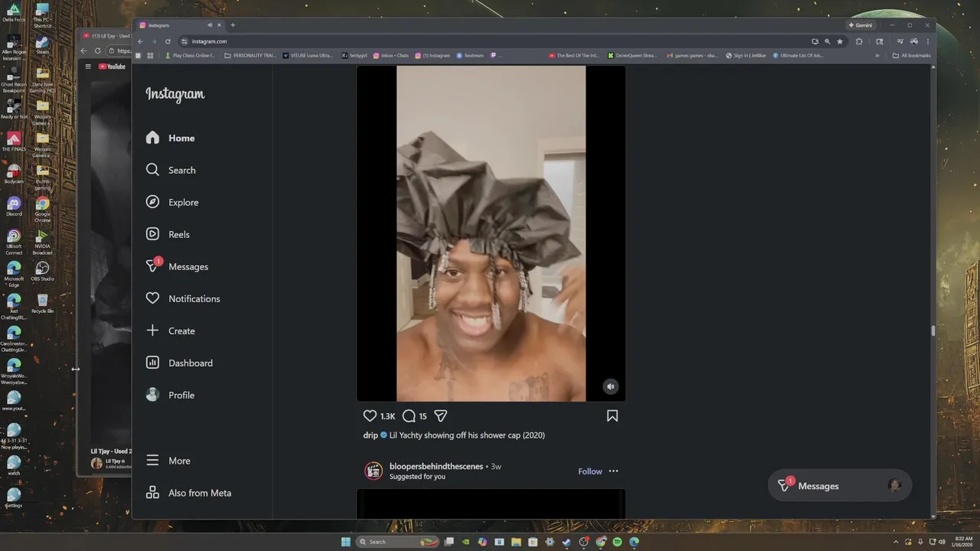Image resolution: width=980 pixels, height=551 pixels.
Task: Open YouTube menu in background window
Action: pos(88,67)
